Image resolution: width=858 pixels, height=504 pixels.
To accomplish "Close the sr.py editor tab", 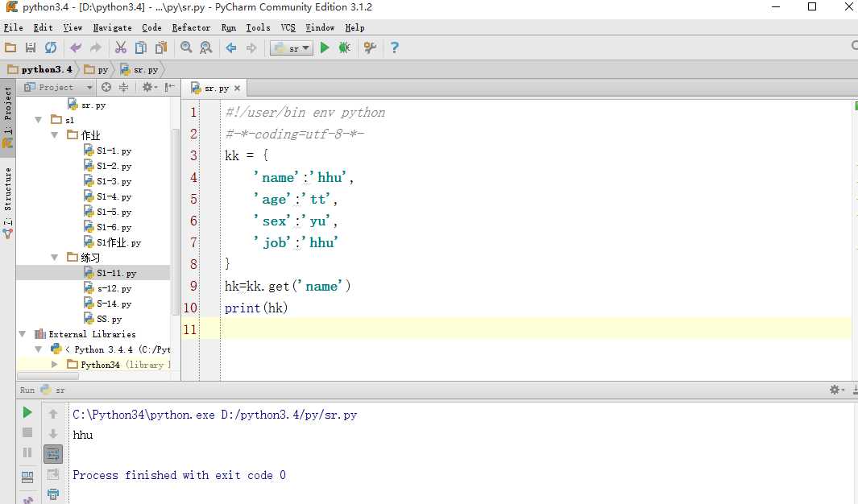I will (x=237, y=88).
